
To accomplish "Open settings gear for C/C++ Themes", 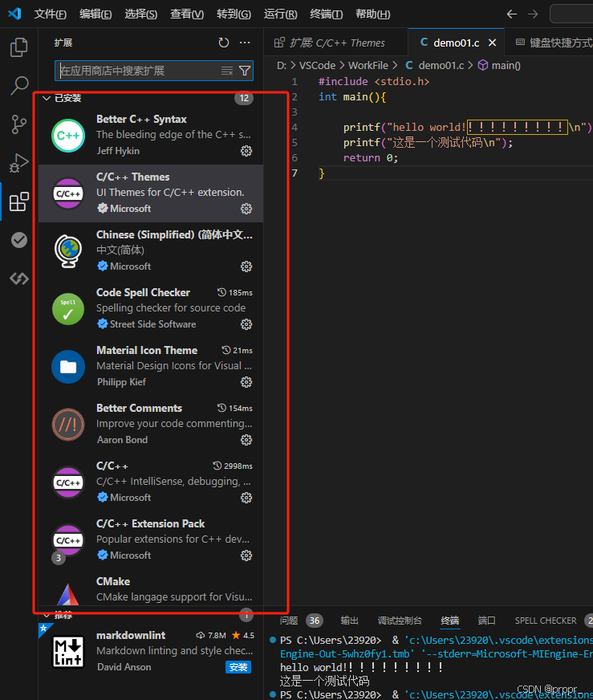I will click(246, 209).
